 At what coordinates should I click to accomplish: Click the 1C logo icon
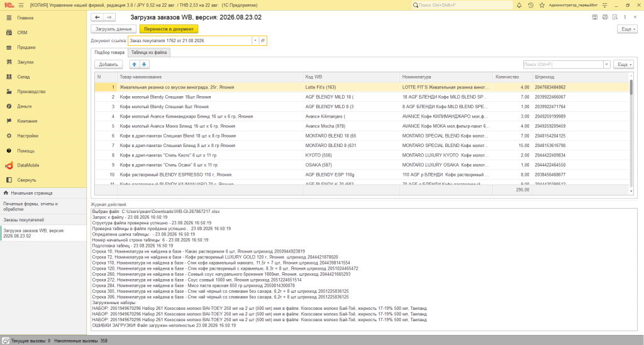pos(8,5)
